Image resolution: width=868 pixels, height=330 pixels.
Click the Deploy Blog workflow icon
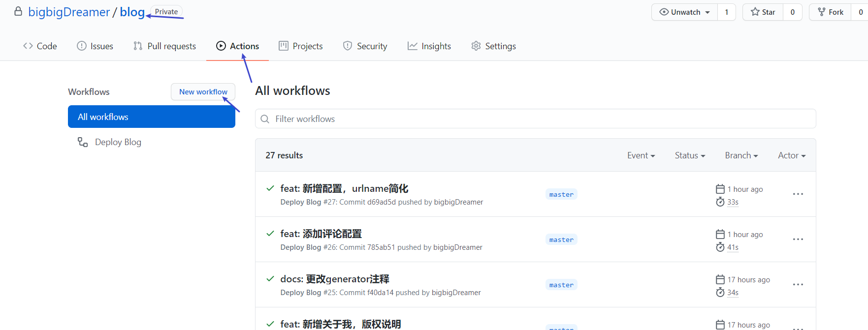click(x=83, y=142)
